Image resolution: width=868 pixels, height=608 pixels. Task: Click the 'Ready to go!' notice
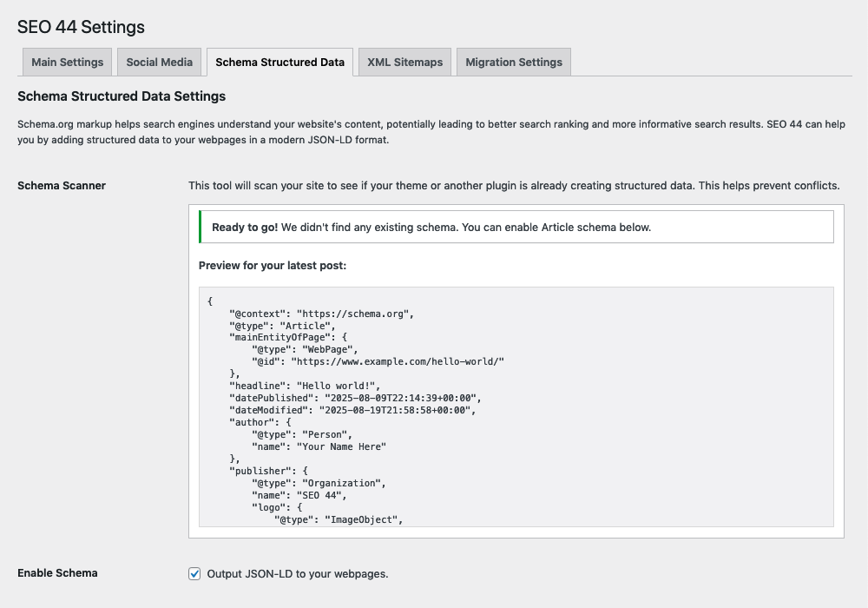516,228
